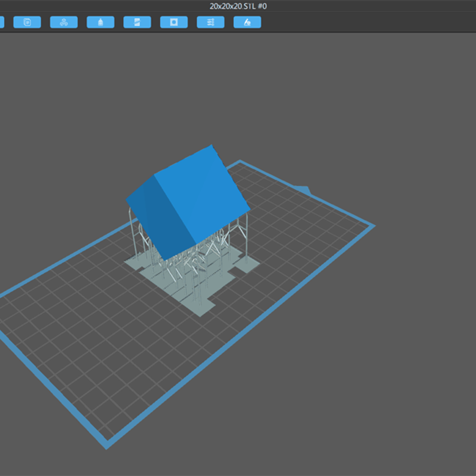Click the right corner of build plate border
Viewport: 476px width, 476px height.
[x=373, y=226]
